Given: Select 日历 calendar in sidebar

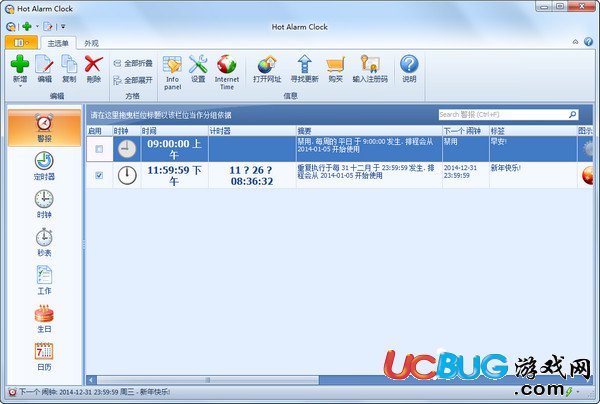Looking at the screenshot, I should [x=44, y=357].
